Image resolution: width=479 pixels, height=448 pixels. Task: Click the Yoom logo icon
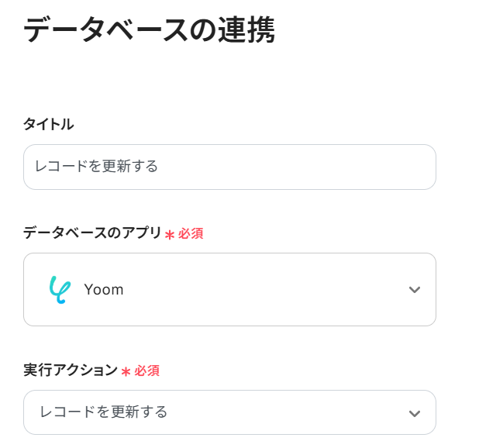[x=59, y=289]
